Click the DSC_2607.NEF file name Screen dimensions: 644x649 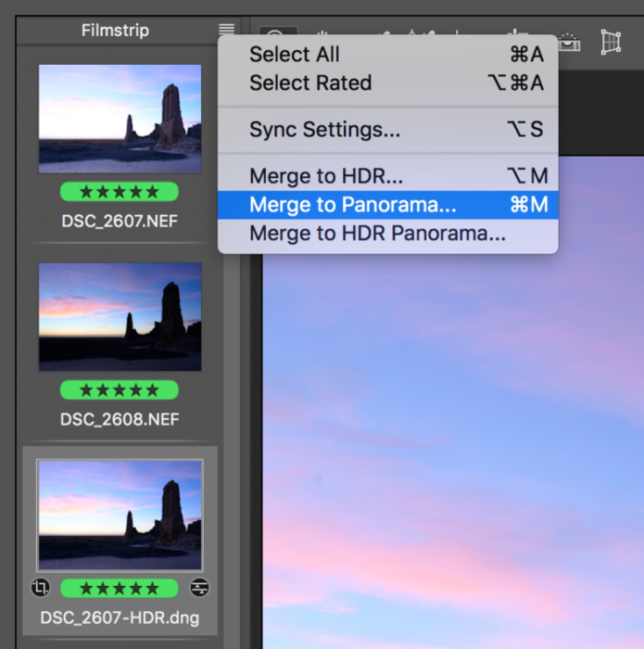coord(120,221)
